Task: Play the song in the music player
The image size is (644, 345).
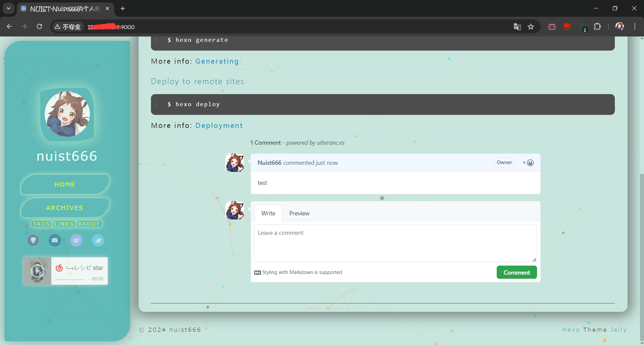Action: pyautogui.click(x=37, y=271)
